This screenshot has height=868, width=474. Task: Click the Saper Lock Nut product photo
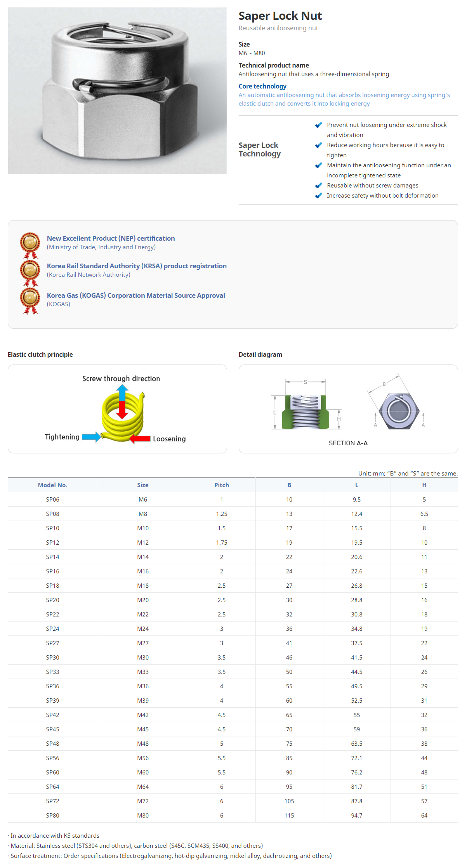click(x=117, y=91)
